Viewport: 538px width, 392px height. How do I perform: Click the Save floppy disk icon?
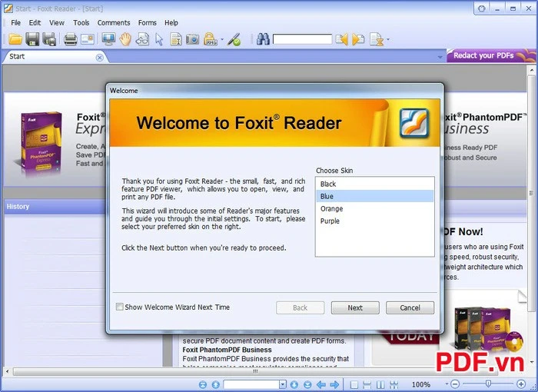point(32,39)
